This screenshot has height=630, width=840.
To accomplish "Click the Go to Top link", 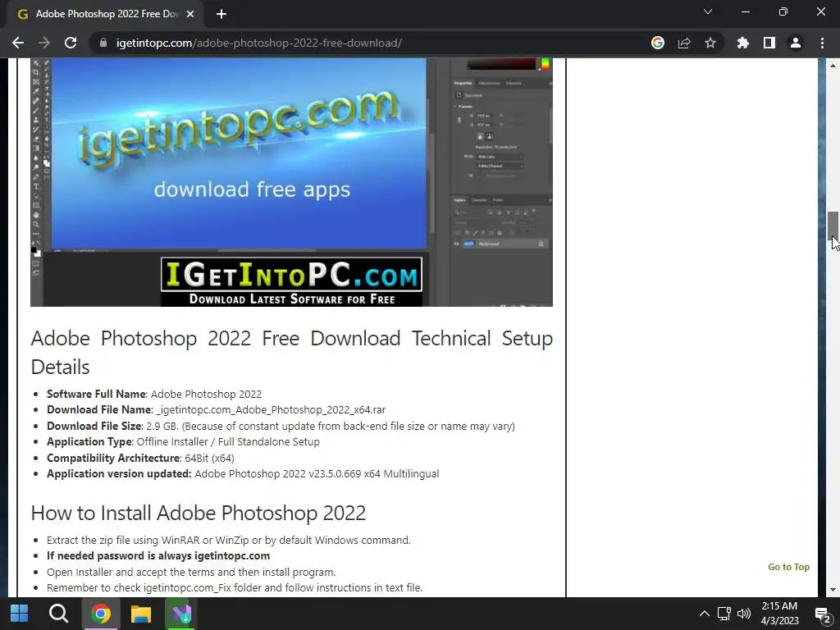I will [788, 567].
